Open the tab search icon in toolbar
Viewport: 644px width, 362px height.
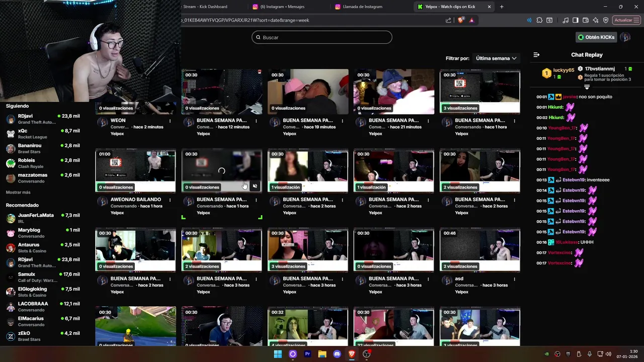(549, 20)
